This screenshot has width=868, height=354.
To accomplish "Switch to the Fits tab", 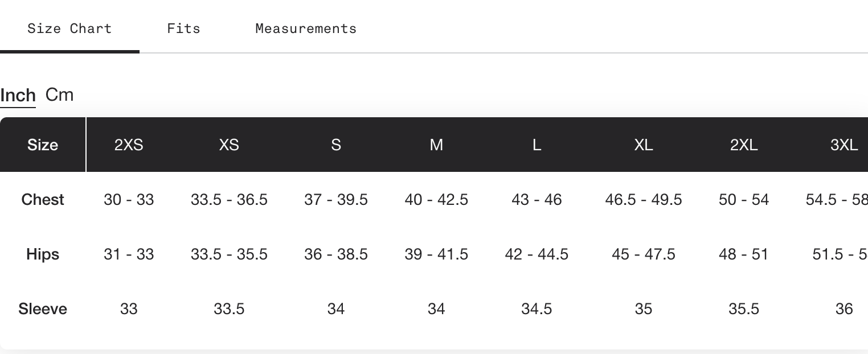I will [x=183, y=28].
